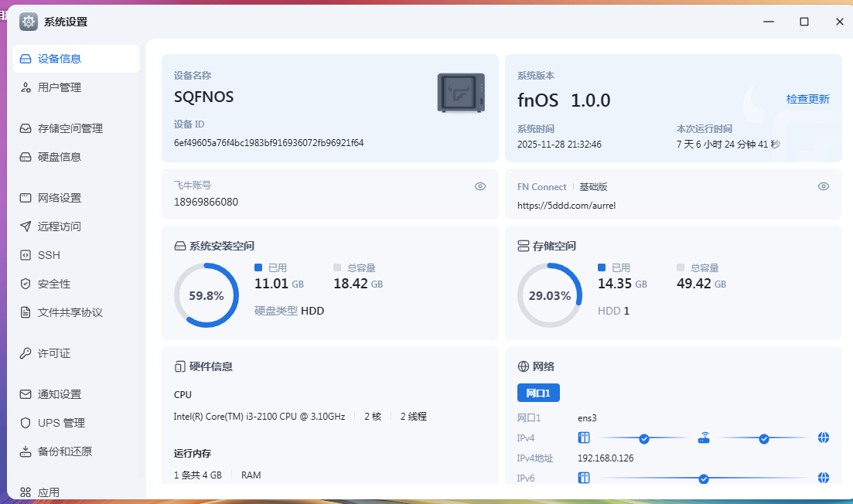Open SSH settings in the sidebar
This screenshot has height=504, width=853.
tap(49, 255)
